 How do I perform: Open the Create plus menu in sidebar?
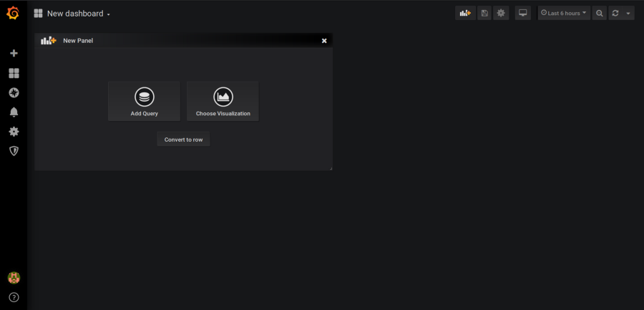point(14,53)
